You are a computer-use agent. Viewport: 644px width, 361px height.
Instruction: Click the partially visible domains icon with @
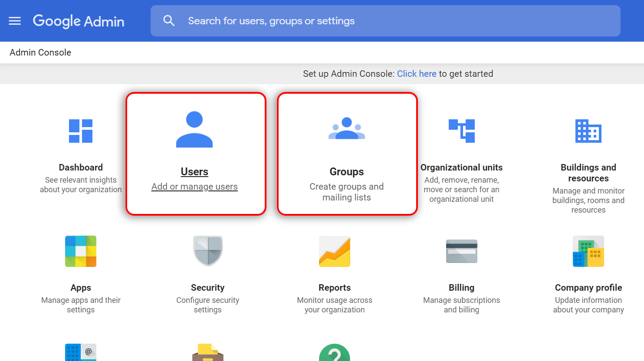pos(81,352)
